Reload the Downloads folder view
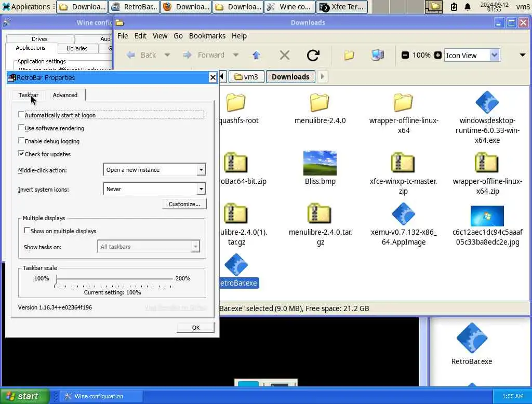 click(313, 55)
